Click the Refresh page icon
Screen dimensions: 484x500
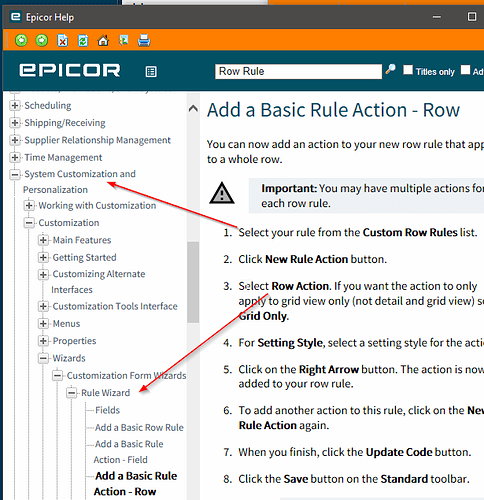coord(83,41)
